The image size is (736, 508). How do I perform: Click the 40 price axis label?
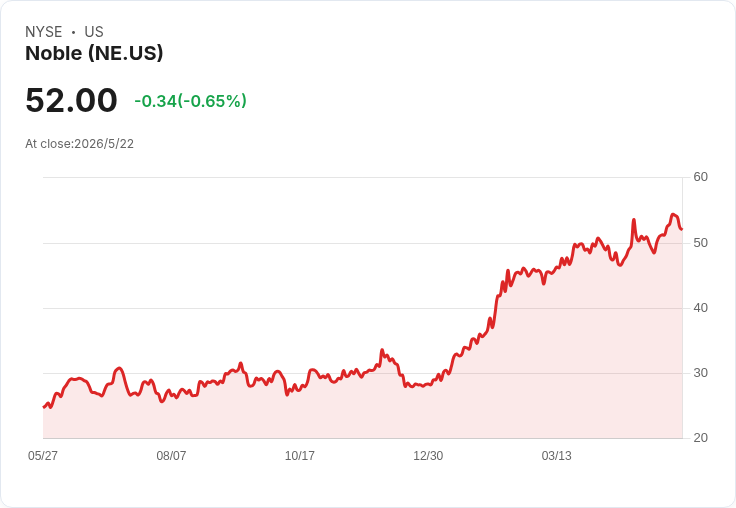(x=701, y=308)
